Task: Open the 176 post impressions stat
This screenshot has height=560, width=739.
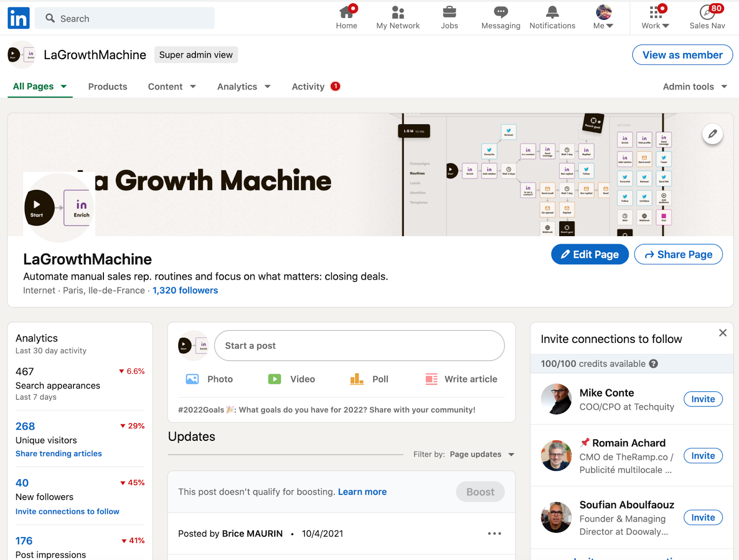Action: point(24,541)
